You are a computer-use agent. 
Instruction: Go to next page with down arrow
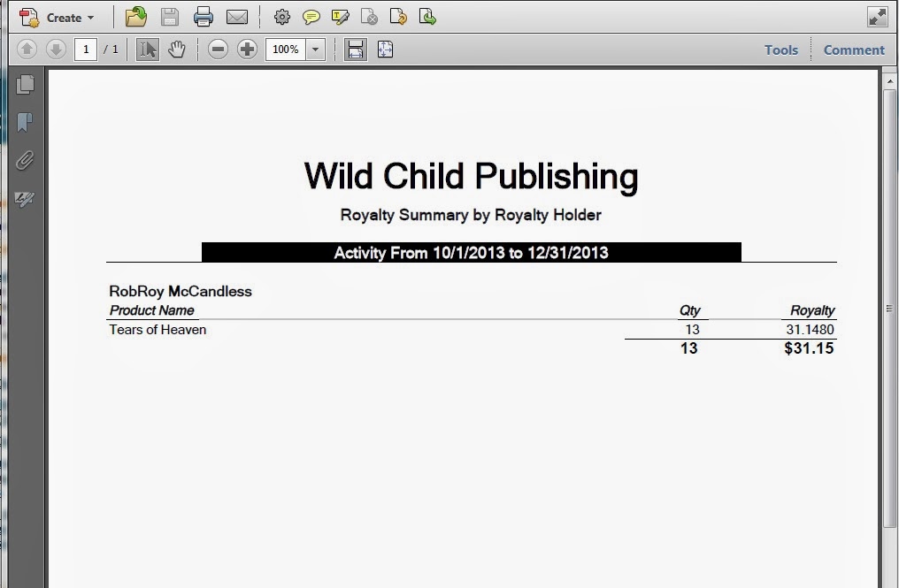(x=56, y=50)
